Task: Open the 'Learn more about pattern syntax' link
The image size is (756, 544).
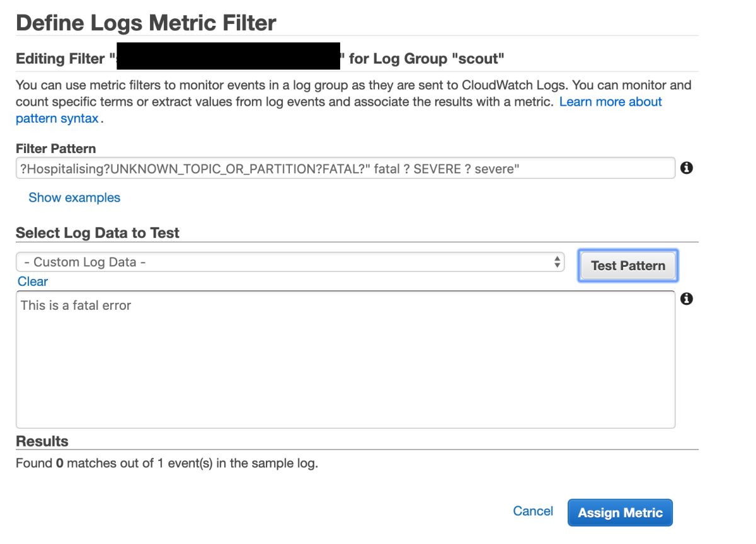Action: coord(610,102)
